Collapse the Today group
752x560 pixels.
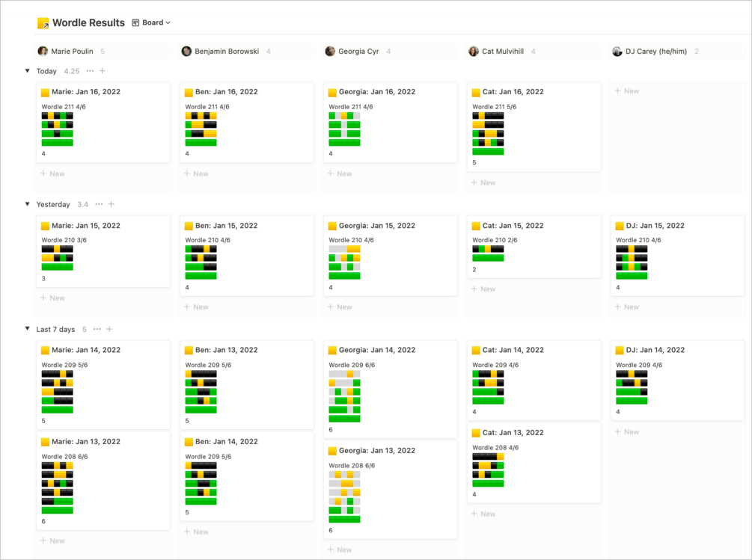coord(28,71)
